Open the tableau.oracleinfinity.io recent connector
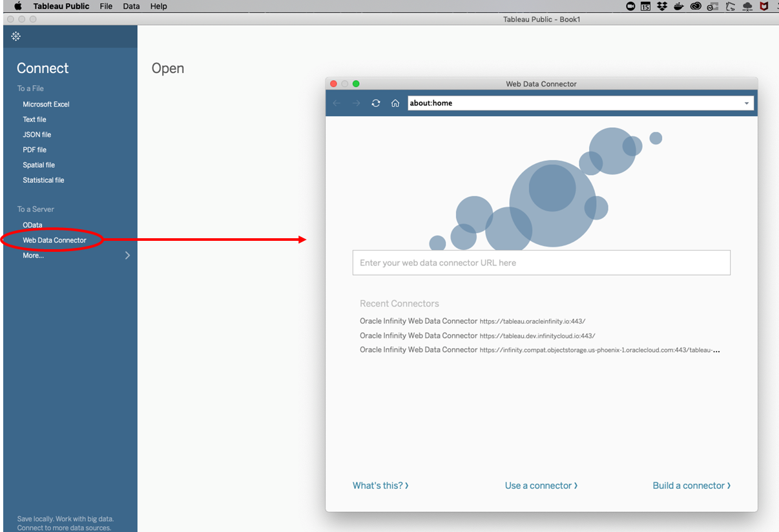Image resolution: width=779 pixels, height=532 pixels. pyautogui.click(x=472, y=321)
